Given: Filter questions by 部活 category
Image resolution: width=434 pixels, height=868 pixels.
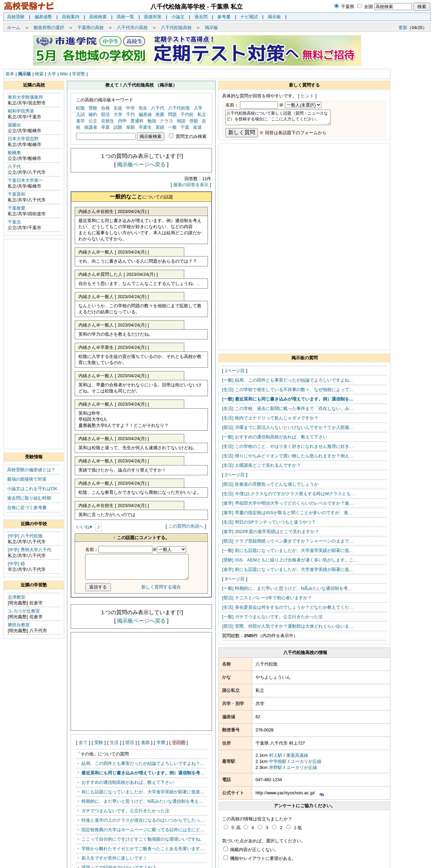Looking at the screenshot, I should coord(130,743).
